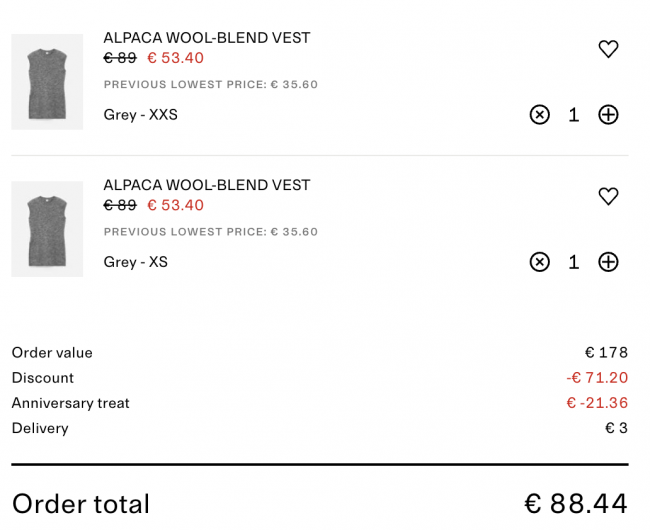Image resolution: width=650 pixels, height=530 pixels.
Task: Open the second Alpaca Wool-Blend Vest title link
Action: [206, 185]
